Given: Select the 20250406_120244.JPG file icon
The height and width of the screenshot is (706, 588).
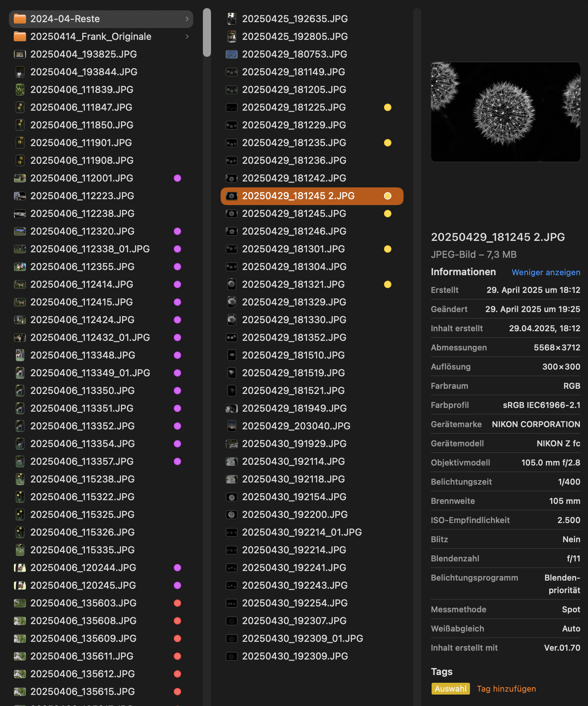Looking at the screenshot, I should click(x=20, y=568).
